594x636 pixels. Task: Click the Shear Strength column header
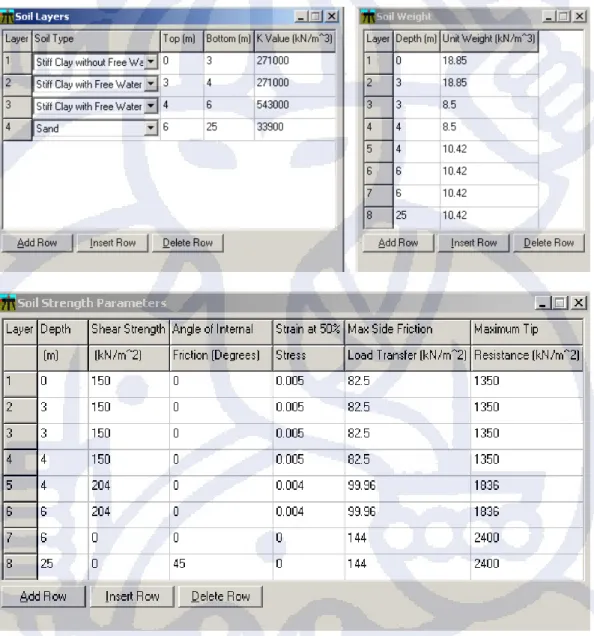pos(129,345)
